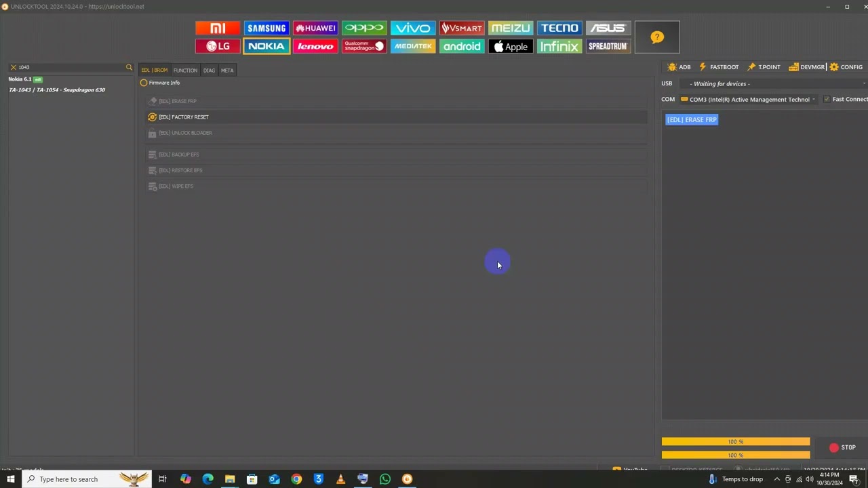Open WhatsApp from the taskbar
Viewport: 868px width, 488px height.
[385, 479]
